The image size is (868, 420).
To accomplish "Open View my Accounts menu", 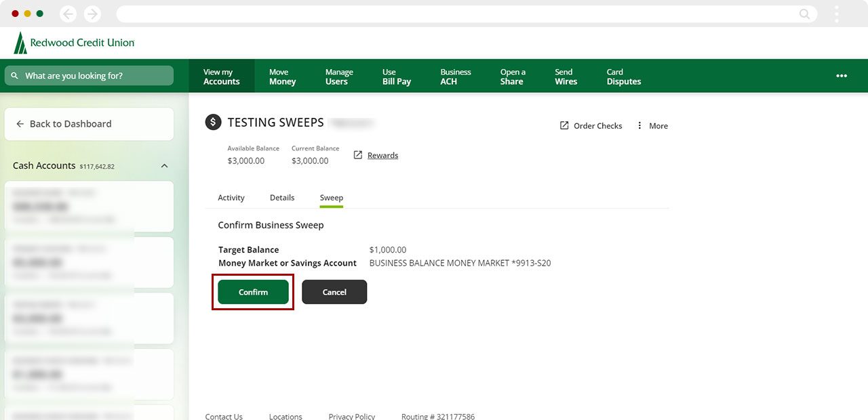I will point(221,76).
